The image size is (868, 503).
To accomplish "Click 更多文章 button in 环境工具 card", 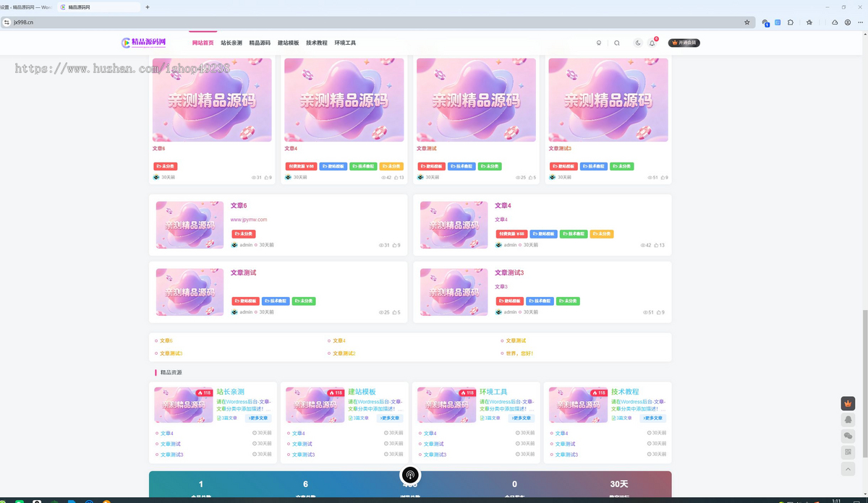I will (522, 418).
